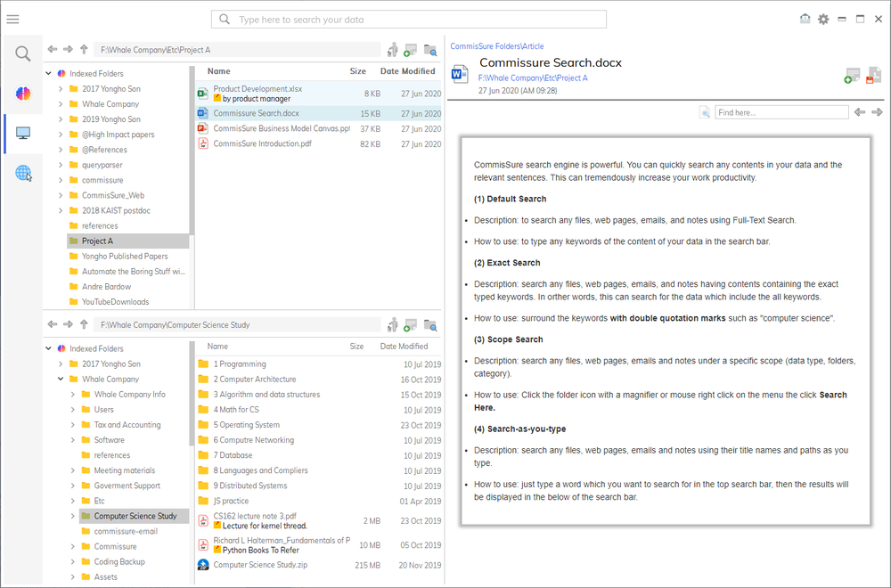Screen dimensions: 891x588
Task: Collapse Indexed Folders in the top tree
Action: point(49,73)
